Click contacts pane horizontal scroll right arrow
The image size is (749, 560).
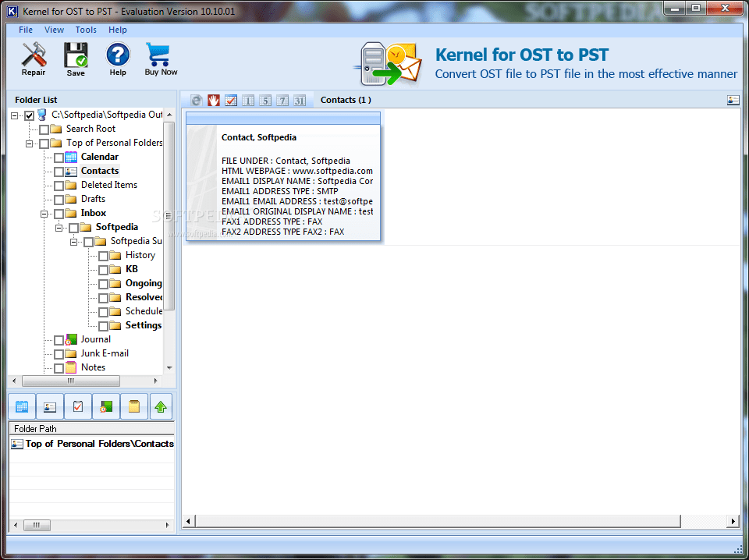click(733, 521)
